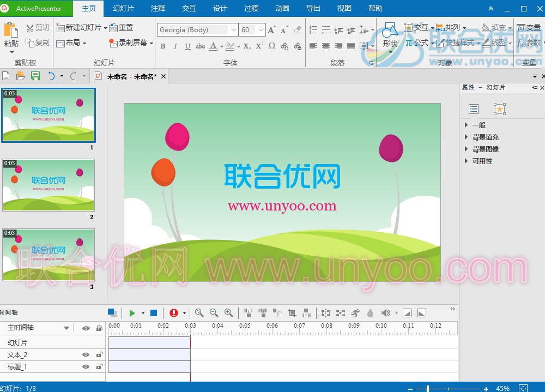Select slide thumbnail 3
Image resolution: width=545 pixels, height=392 pixels.
coord(49,255)
